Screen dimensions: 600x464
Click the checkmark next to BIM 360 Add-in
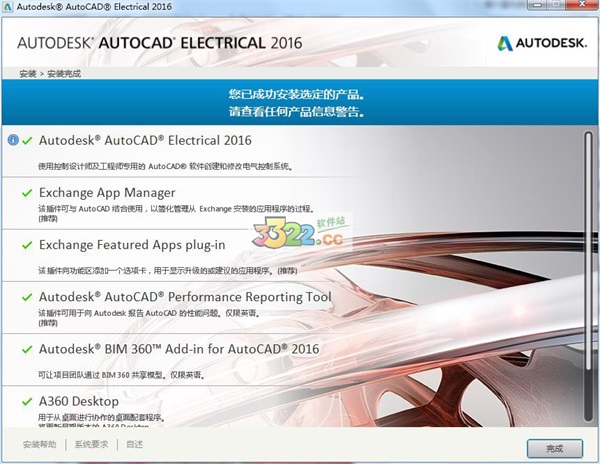click(x=27, y=350)
